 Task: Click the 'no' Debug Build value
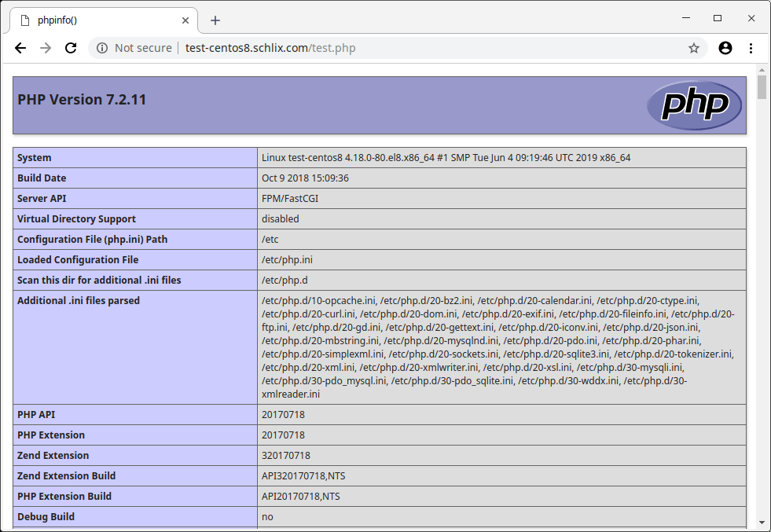[267, 517]
